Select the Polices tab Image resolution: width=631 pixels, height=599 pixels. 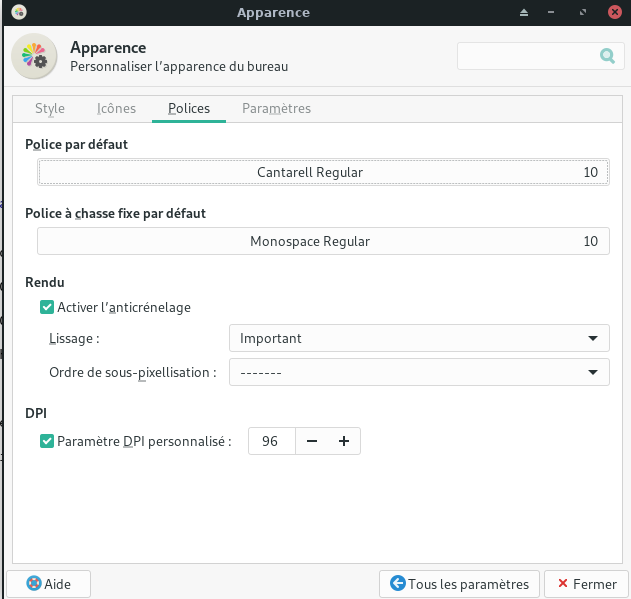(189, 108)
